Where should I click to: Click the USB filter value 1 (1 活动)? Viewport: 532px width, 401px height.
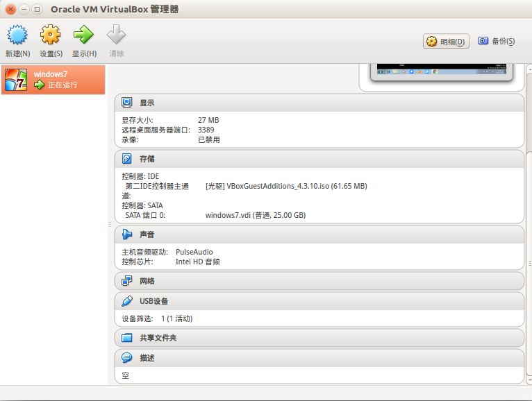tap(176, 318)
